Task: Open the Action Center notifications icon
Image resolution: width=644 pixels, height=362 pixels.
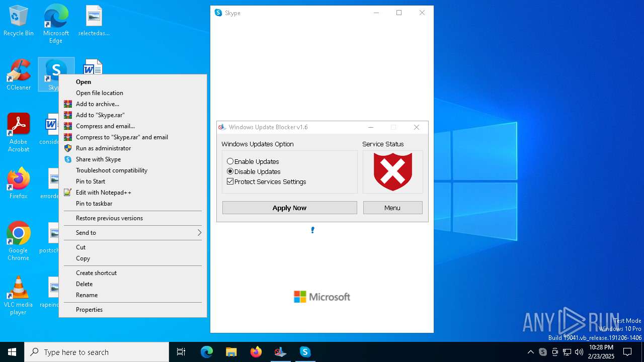Action: pyautogui.click(x=627, y=352)
